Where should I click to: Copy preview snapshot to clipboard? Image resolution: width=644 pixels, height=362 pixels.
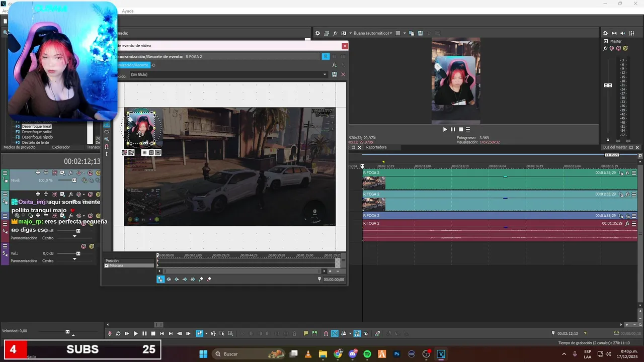pyautogui.click(x=412, y=33)
